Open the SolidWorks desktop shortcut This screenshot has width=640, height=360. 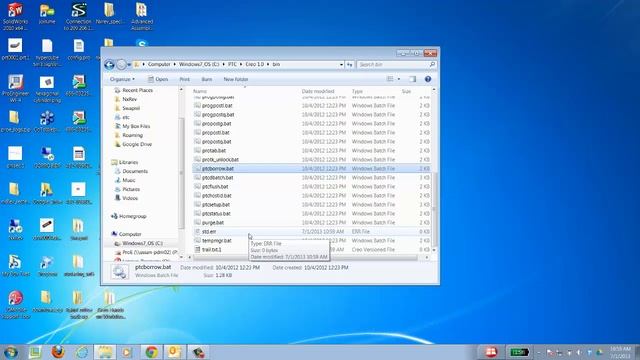(16, 17)
